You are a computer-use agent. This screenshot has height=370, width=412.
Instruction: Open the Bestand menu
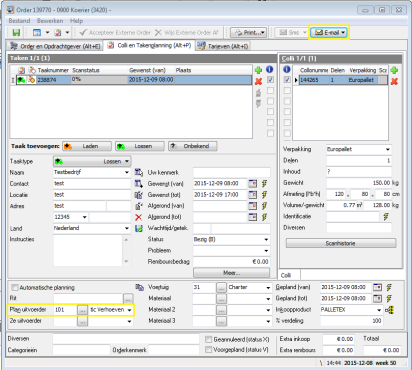point(19,21)
